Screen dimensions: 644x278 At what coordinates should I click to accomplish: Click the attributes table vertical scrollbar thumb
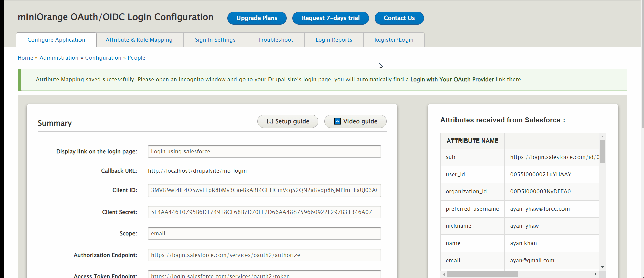pyautogui.click(x=602, y=152)
